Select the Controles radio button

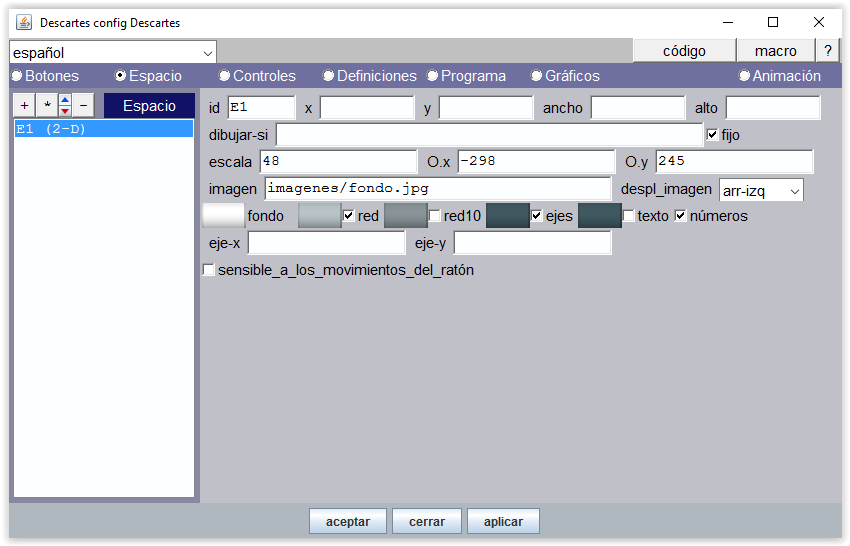tap(225, 76)
